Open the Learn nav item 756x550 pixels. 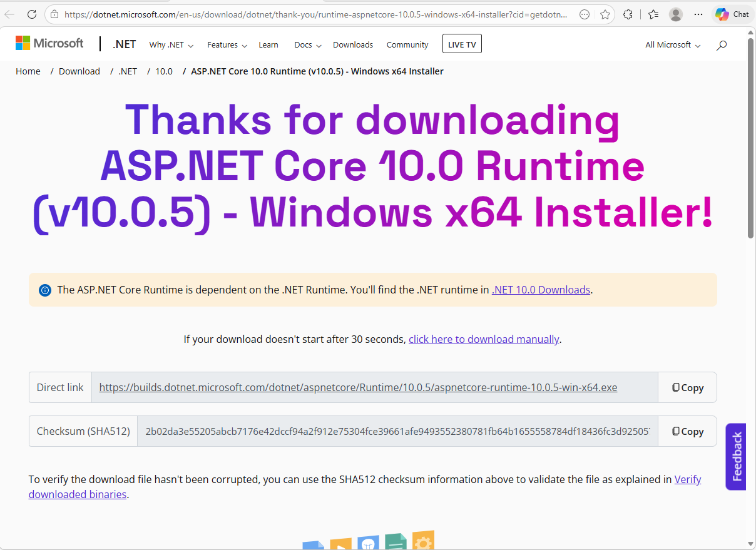pos(268,44)
